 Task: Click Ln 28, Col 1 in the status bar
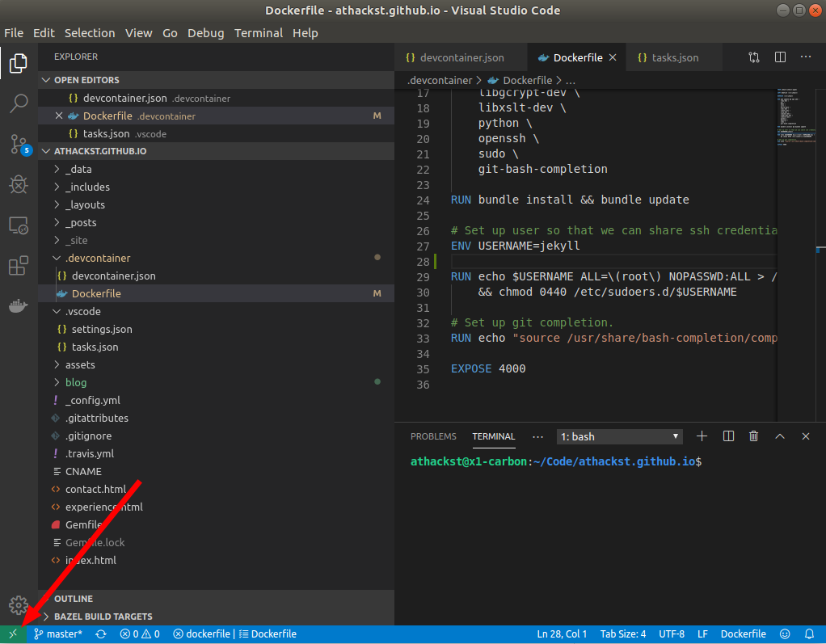pyautogui.click(x=562, y=634)
